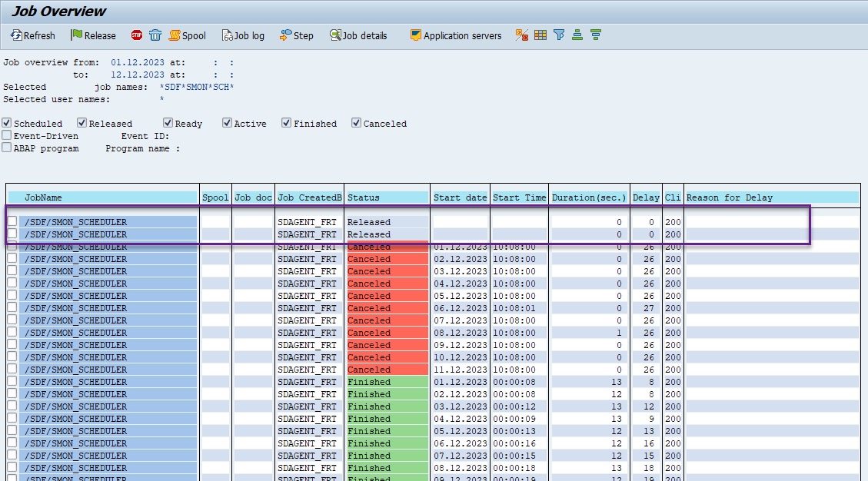Select row checkbox for Canceled job 02.12.2023
Screen dimensions: 868x481
point(12,258)
